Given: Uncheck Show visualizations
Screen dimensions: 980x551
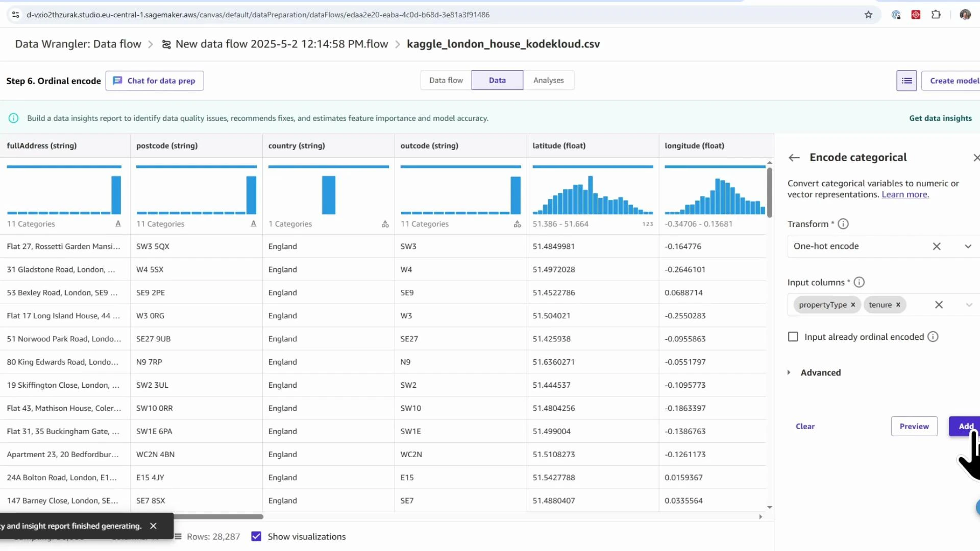Looking at the screenshot, I should click(256, 536).
